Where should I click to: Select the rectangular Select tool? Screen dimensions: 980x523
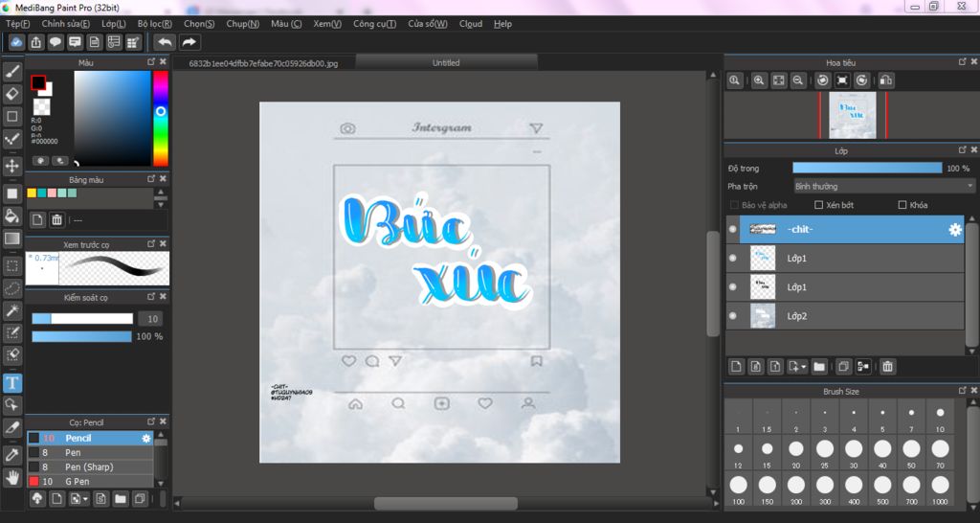coord(12,266)
